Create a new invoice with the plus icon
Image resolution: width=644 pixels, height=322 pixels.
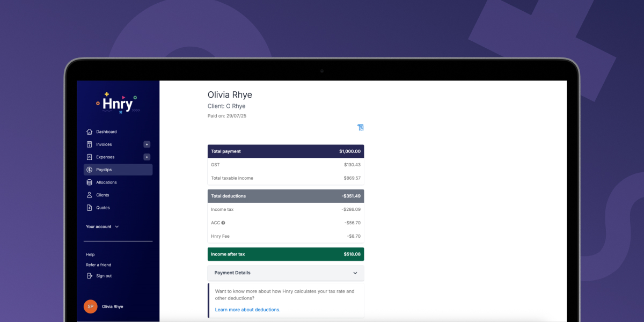tap(147, 144)
